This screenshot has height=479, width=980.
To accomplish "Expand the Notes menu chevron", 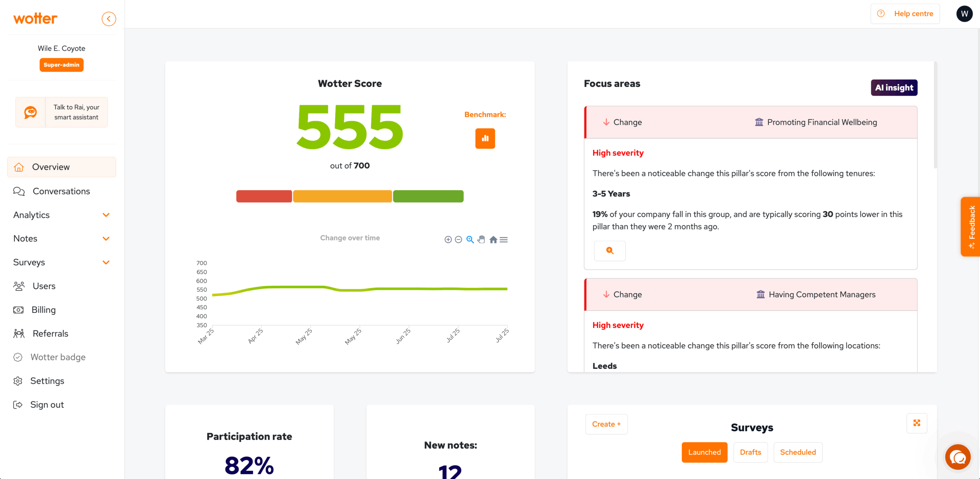I will [106, 239].
